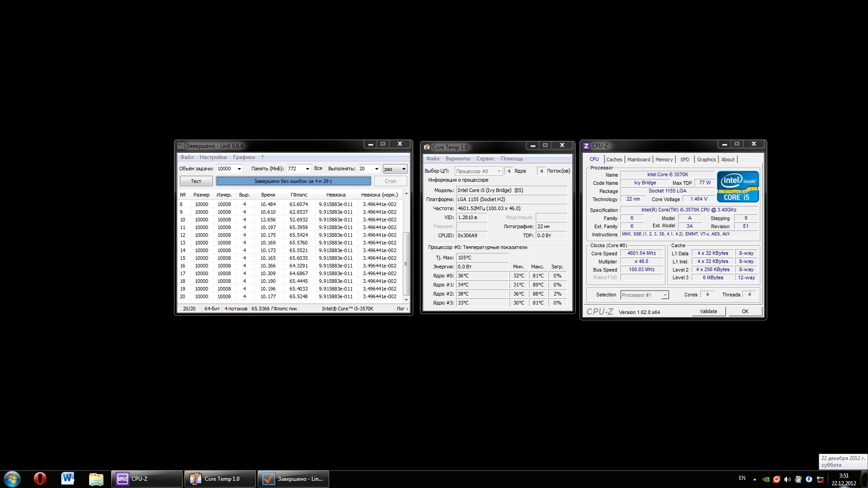Screen dimensions: 868x488
Task: Select the CPU tab in CPU-Z
Action: 594,159
